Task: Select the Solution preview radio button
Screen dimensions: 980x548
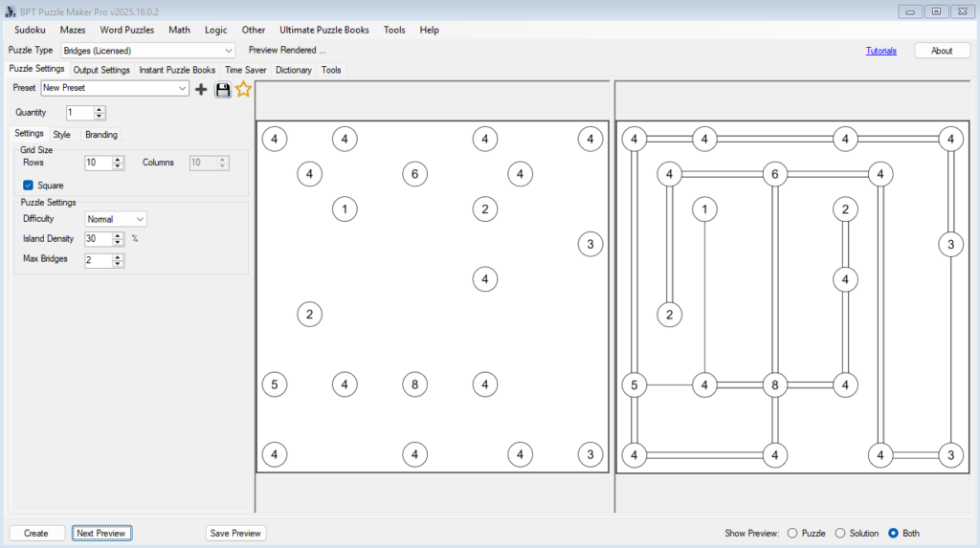Action: 840,533
